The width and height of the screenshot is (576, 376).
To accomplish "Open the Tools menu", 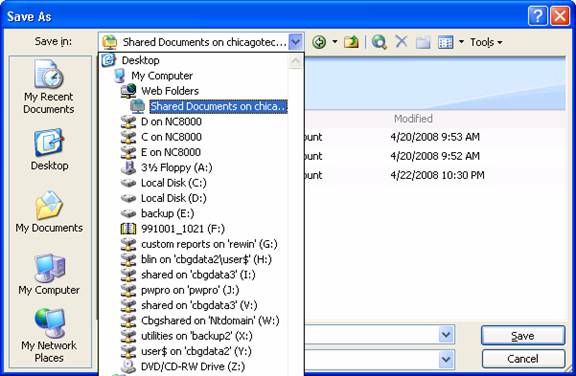I will tap(486, 43).
